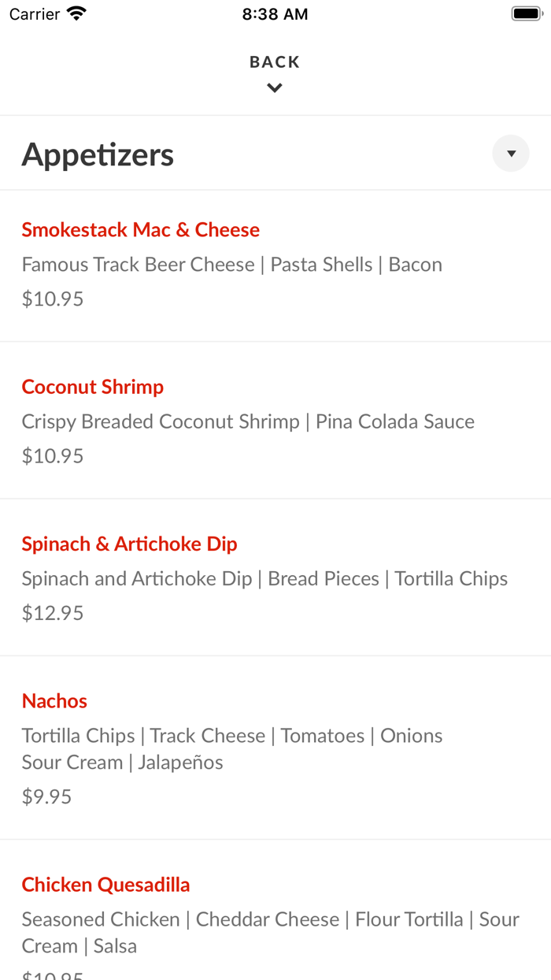Tap the clock showing 8:38 AM
This screenshot has width=551, height=980.
275,13
